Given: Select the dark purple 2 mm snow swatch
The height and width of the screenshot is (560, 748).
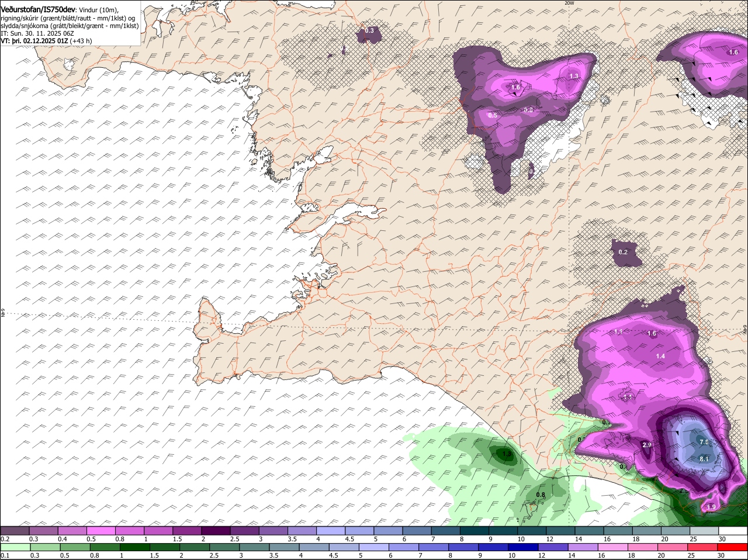Looking at the screenshot, I should point(216,531).
